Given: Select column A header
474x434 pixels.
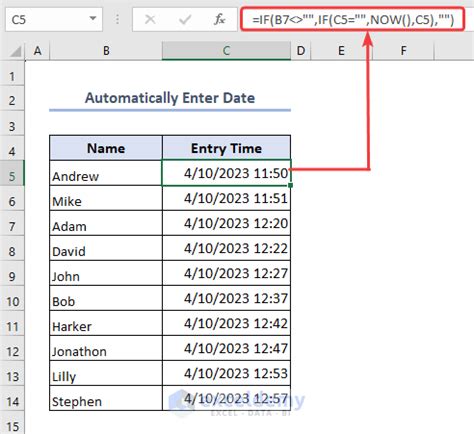Looking at the screenshot, I should click(37, 51).
